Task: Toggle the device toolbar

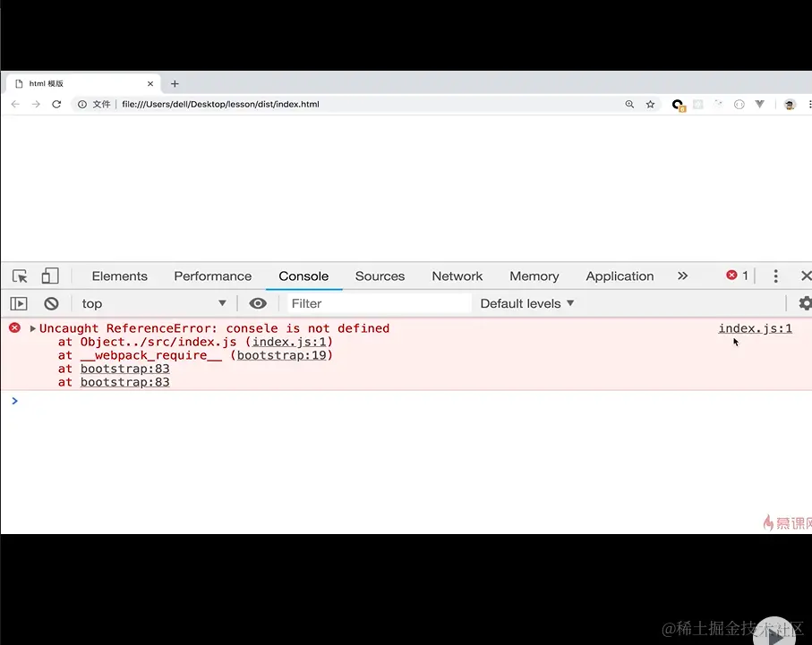Action: [x=50, y=276]
